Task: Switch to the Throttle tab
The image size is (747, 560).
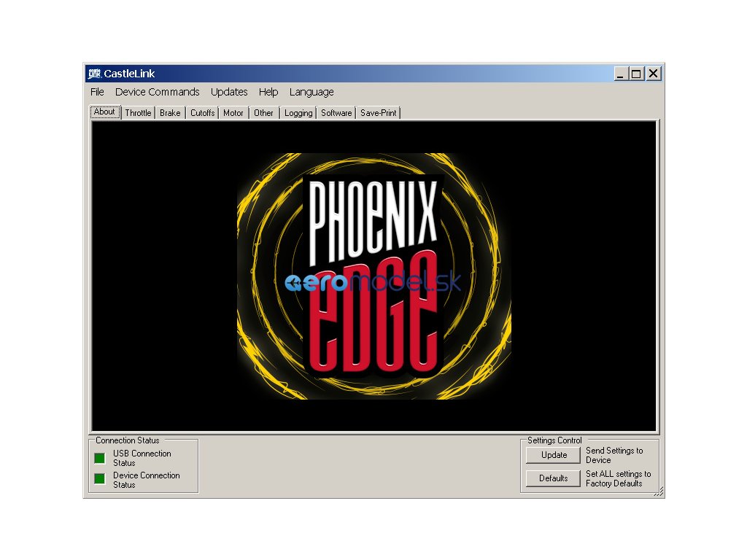Action: click(138, 113)
